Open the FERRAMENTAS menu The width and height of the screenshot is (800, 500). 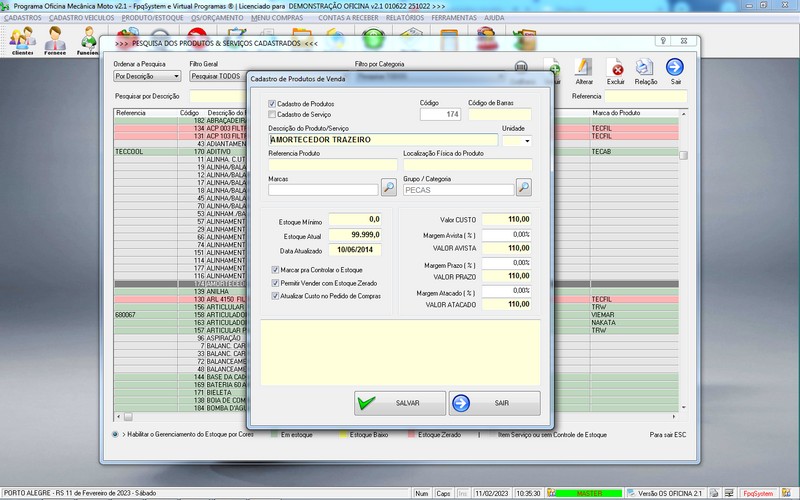454,18
